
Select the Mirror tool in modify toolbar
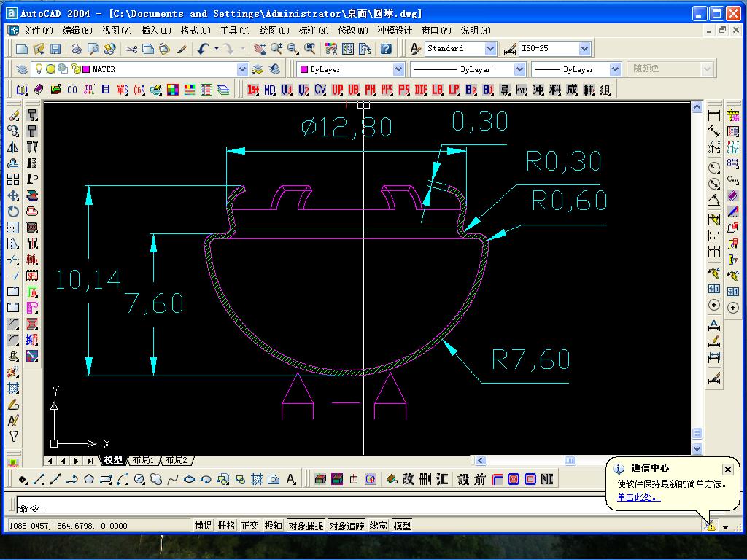coord(13,147)
